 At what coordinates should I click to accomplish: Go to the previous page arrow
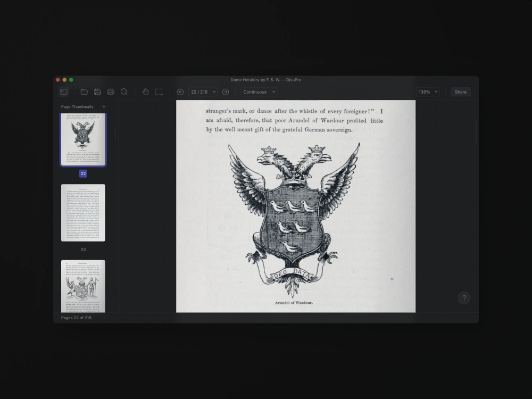180,92
